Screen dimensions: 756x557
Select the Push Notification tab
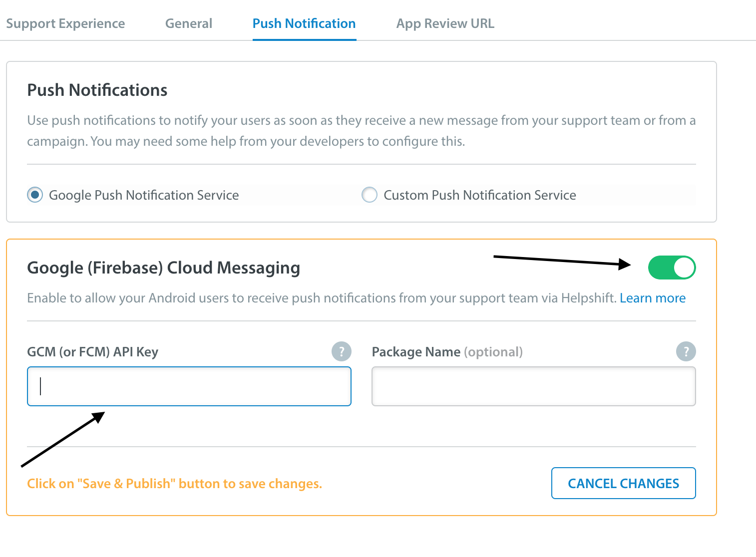click(304, 23)
